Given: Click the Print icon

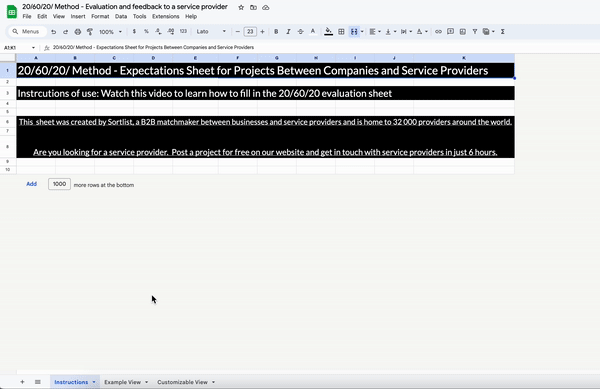Looking at the screenshot, I should [x=78, y=32].
